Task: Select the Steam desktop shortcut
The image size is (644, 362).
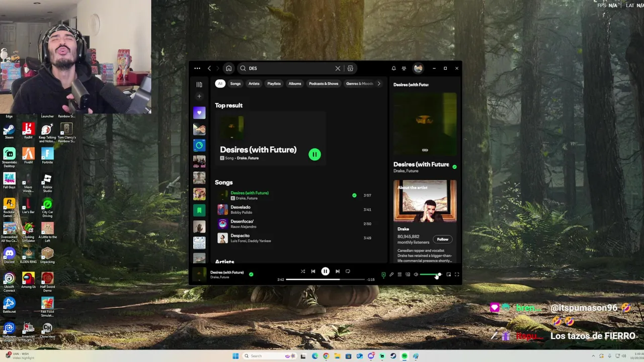Action: (x=9, y=131)
